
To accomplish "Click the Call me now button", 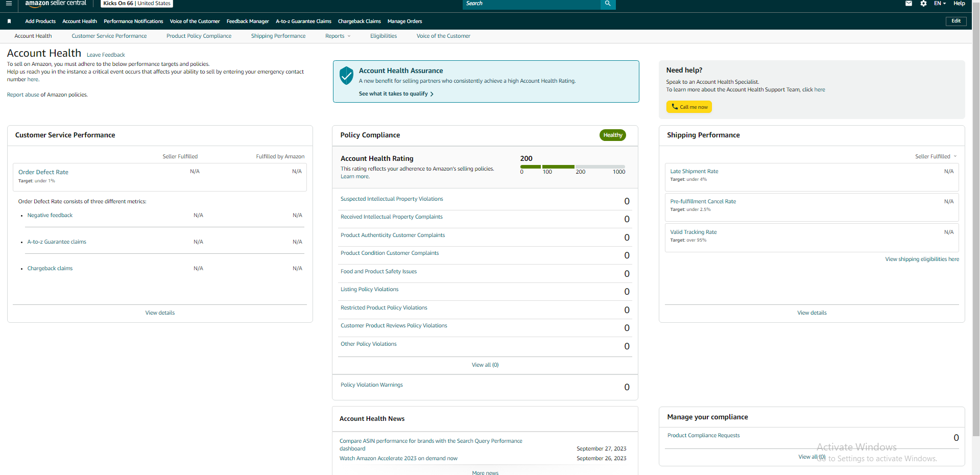I will pyautogui.click(x=689, y=107).
